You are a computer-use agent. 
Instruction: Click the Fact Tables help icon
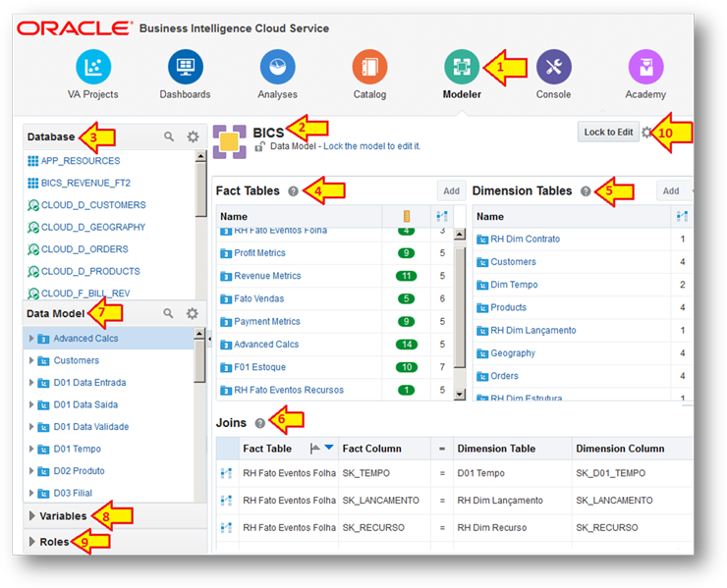coord(293,191)
